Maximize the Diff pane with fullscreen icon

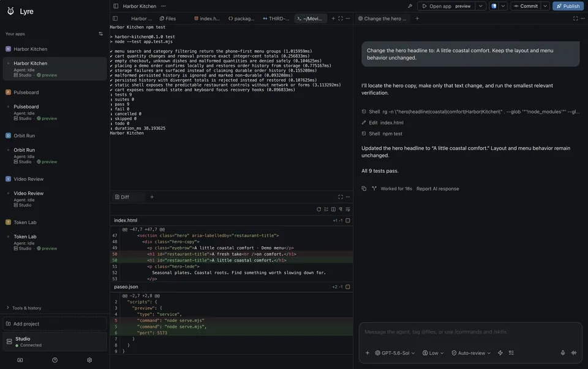[341, 197]
